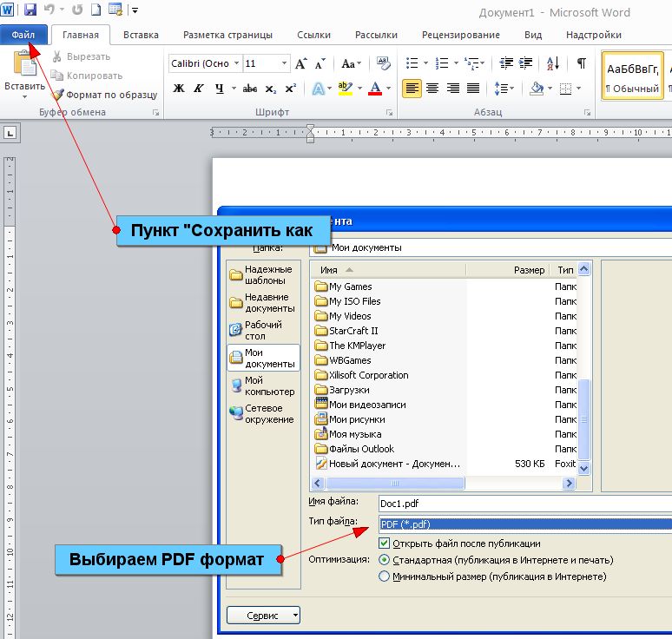Go to Сетевое окружение location
This screenshot has width=672, height=639.
click(263, 413)
